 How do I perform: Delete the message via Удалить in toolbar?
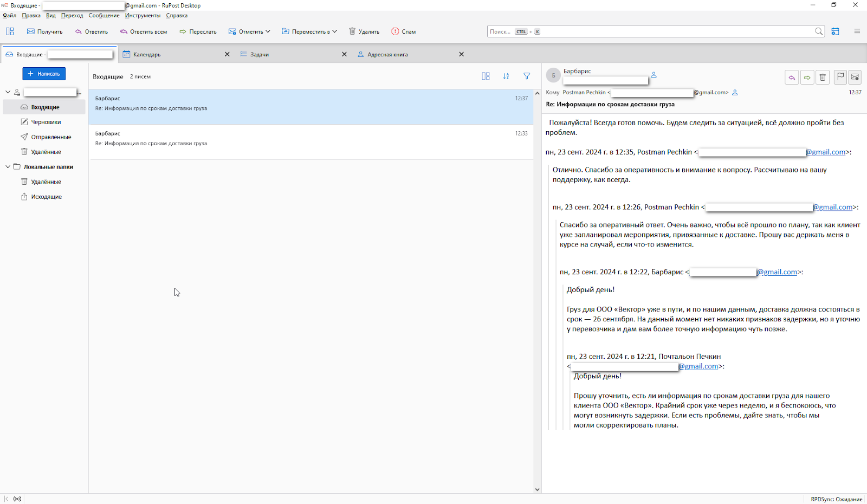point(364,31)
